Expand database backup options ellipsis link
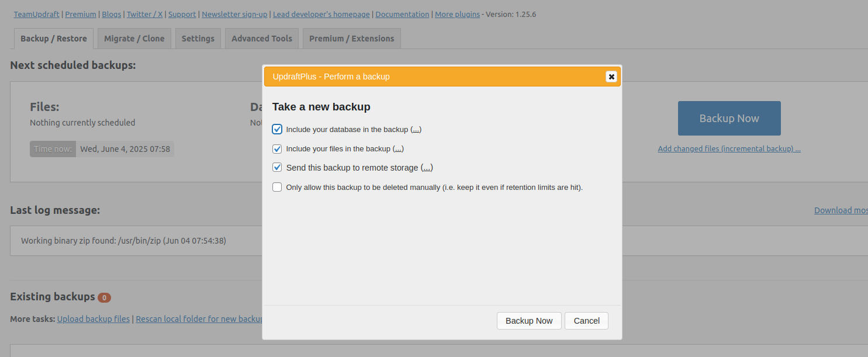Image resolution: width=868 pixels, height=357 pixels. point(416,129)
